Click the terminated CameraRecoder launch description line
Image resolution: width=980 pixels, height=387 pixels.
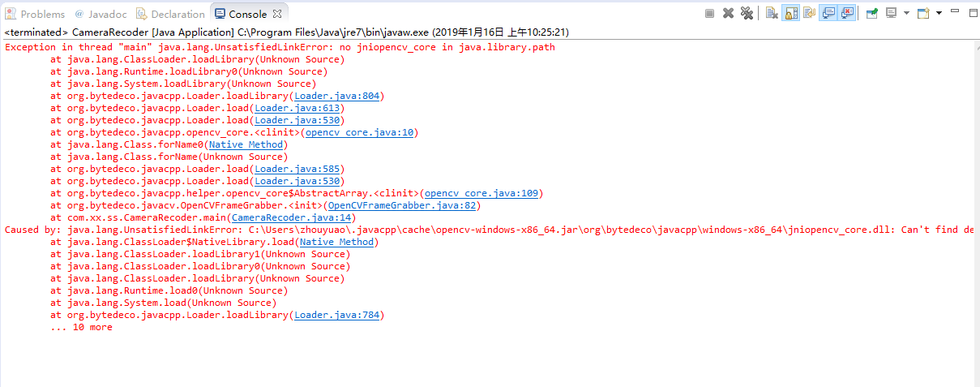[x=287, y=32]
